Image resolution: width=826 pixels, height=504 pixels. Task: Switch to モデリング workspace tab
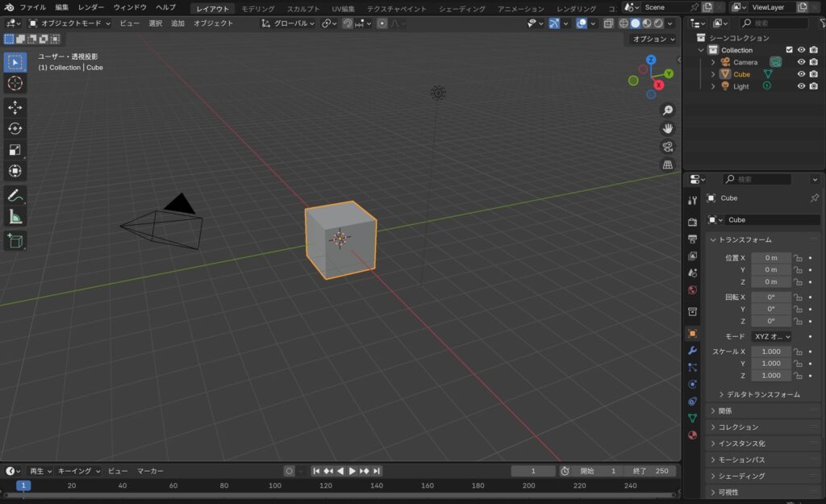257,8
